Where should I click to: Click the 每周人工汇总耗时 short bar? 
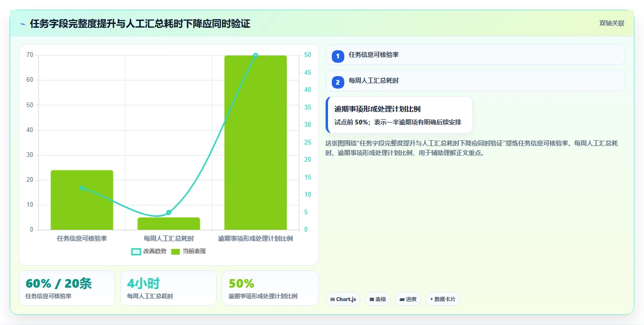(169, 224)
